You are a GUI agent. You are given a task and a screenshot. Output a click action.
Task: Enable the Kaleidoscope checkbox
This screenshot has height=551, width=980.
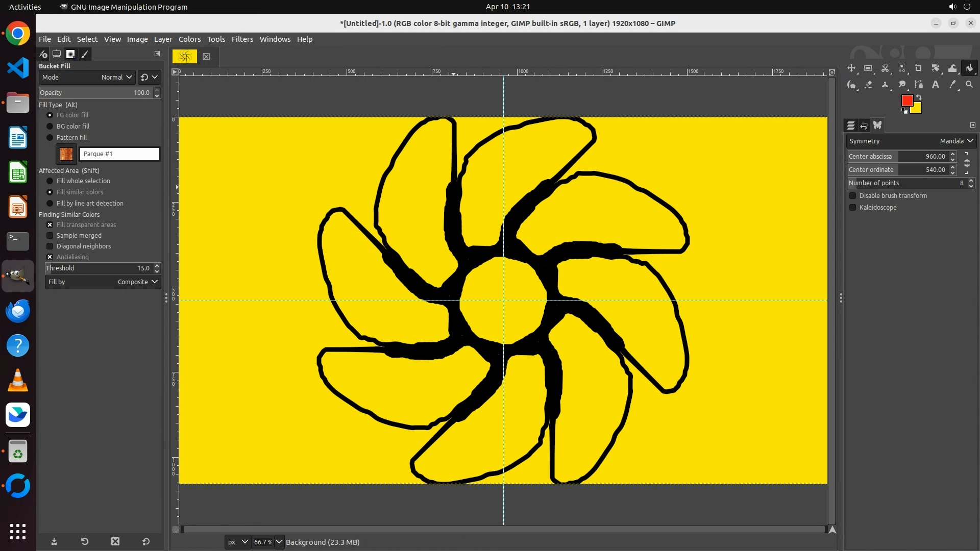tap(852, 208)
